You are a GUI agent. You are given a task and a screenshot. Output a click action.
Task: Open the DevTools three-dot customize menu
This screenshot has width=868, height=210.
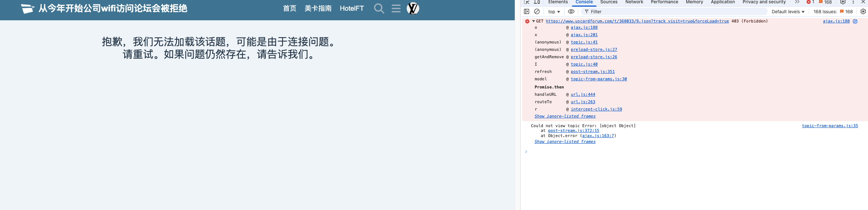point(853,2)
